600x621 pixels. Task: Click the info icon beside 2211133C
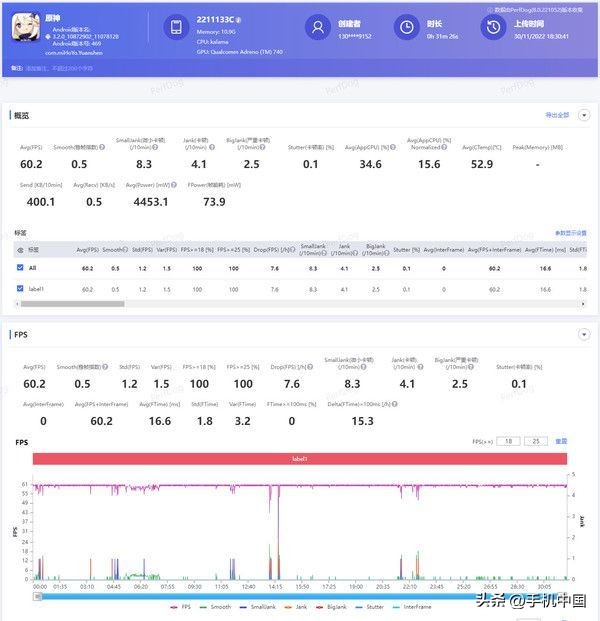(x=237, y=19)
